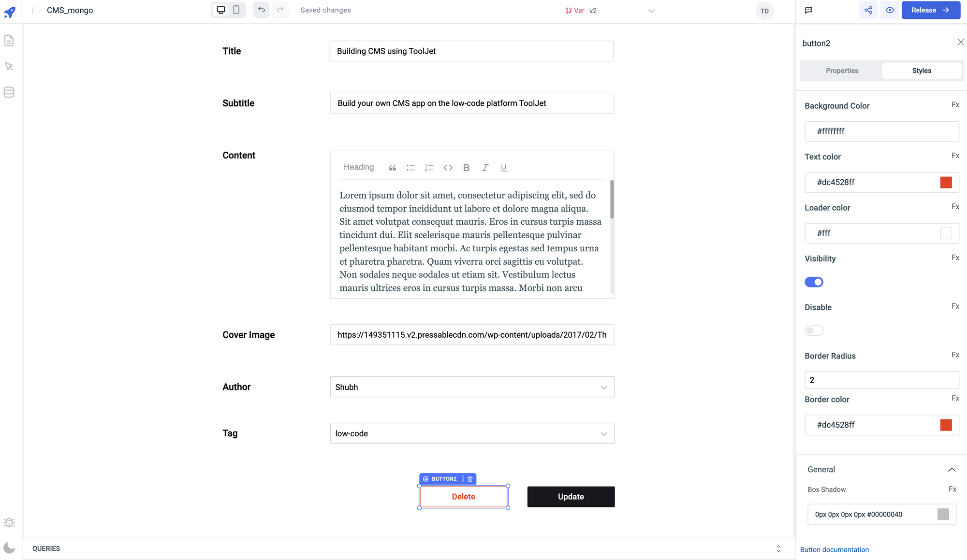
Task: Turn off the Visibility toggle
Action: click(814, 282)
